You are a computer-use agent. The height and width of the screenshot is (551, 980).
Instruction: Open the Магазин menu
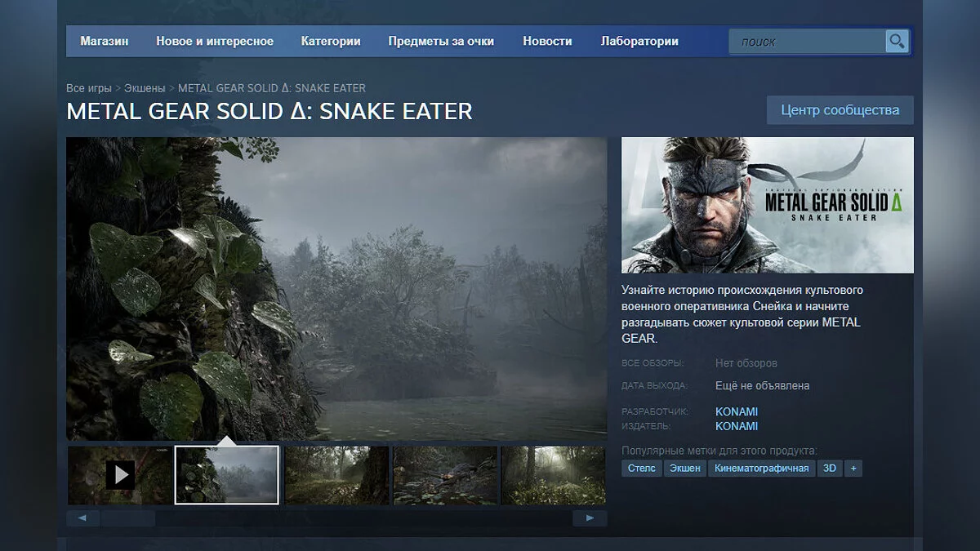tap(105, 41)
